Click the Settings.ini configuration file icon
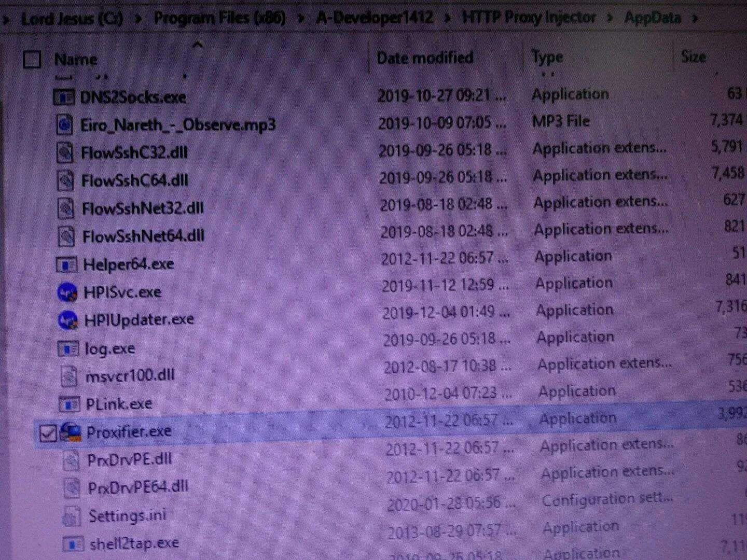This screenshot has width=747, height=560. [72, 515]
